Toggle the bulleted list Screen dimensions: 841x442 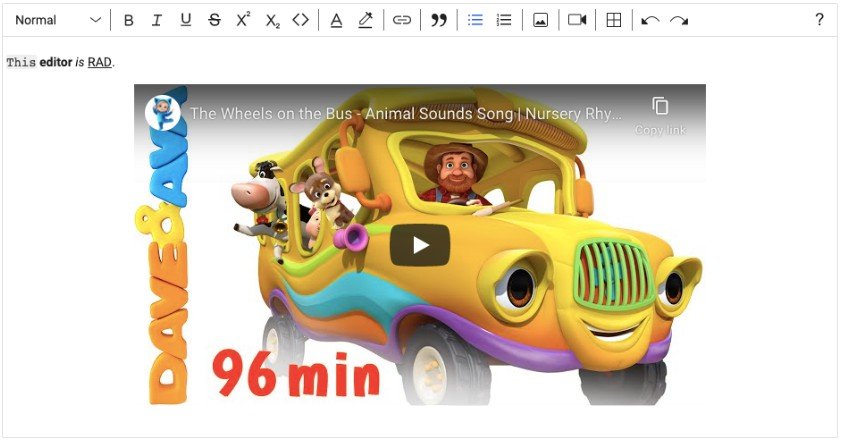tap(475, 20)
